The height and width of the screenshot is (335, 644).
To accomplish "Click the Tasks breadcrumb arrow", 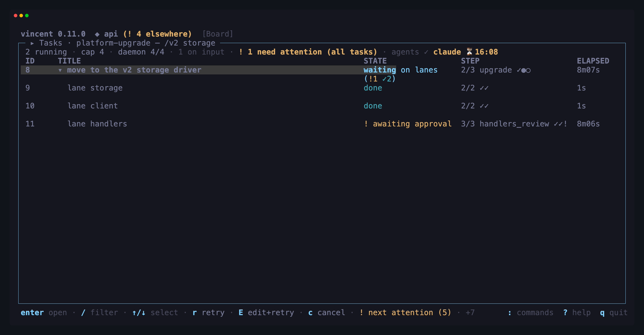I will [32, 43].
